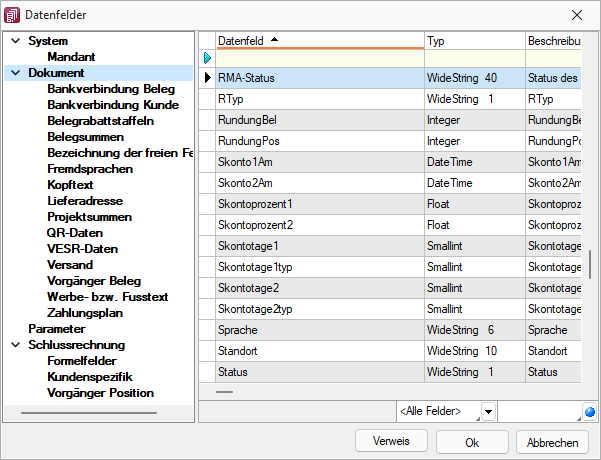Cancel using the Abbrechen button
This screenshot has width=601, height=460.
pos(552,442)
